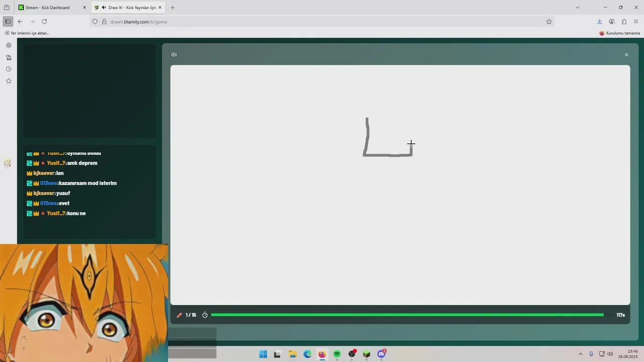Expand the hidden system tray icons
The width and height of the screenshot is (644, 362).
coord(580,354)
